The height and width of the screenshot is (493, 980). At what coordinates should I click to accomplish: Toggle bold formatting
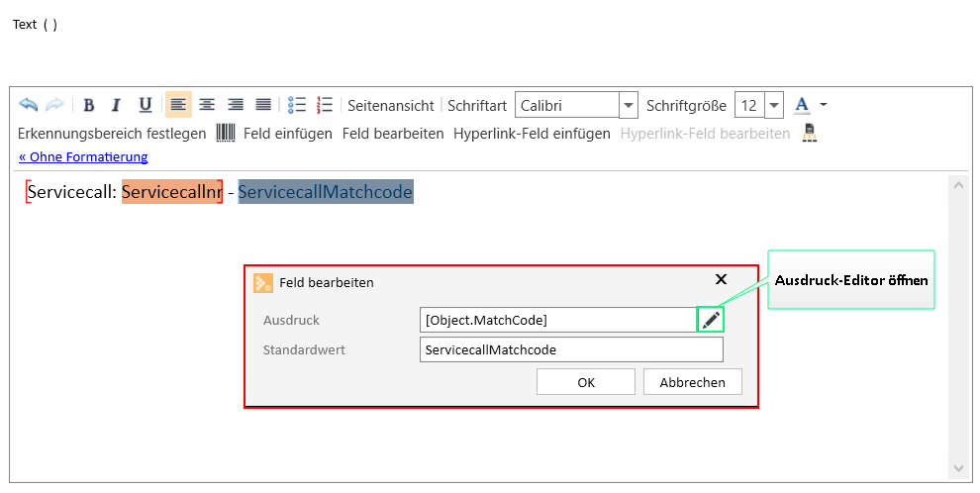pyautogui.click(x=89, y=105)
